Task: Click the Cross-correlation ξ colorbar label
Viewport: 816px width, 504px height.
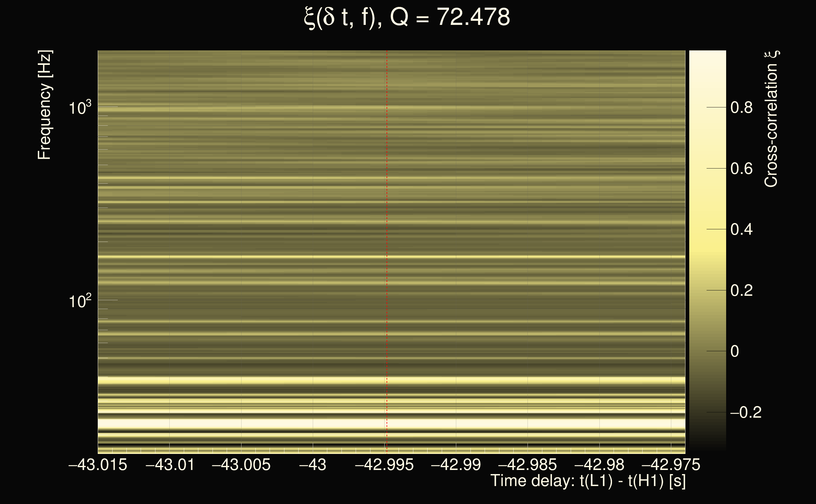Action: point(771,119)
